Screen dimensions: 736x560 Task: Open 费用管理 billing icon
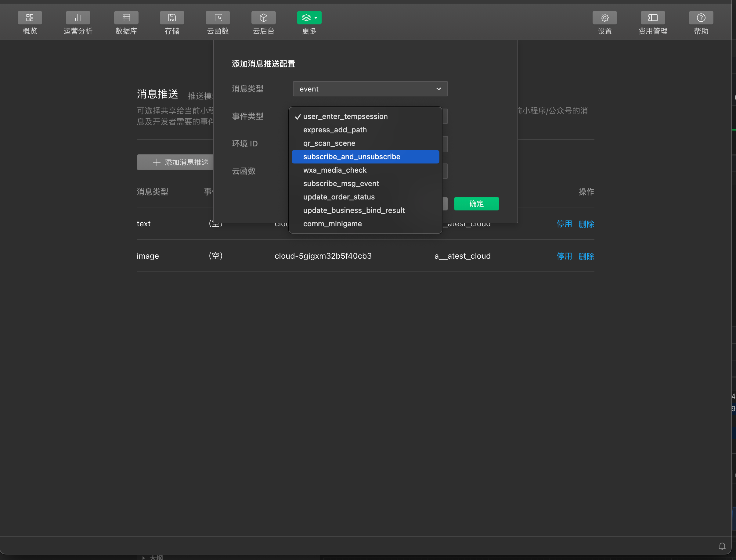pos(653,18)
